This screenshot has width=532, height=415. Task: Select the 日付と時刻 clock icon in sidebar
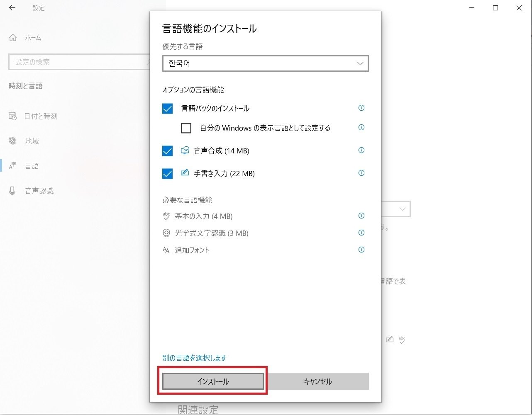point(12,116)
